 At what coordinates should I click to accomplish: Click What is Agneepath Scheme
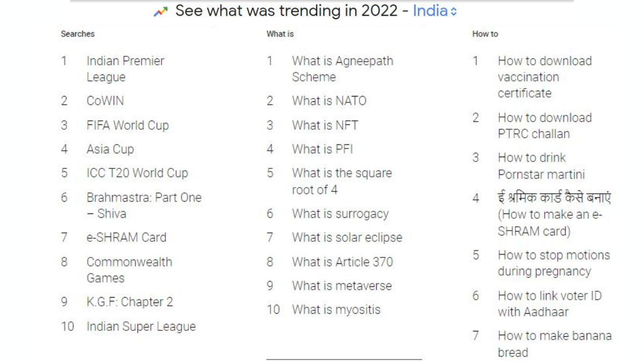(x=342, y=69)
